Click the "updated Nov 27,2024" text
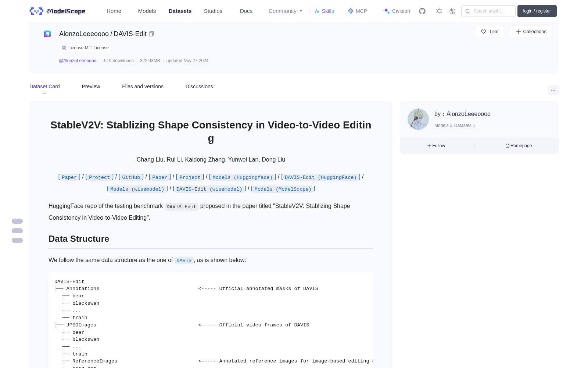This screenshot has height=368, width=588. tap(187, 61)
